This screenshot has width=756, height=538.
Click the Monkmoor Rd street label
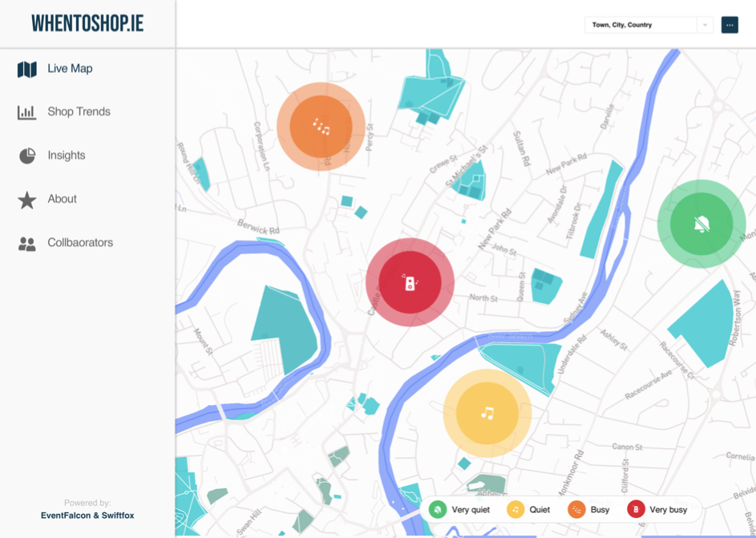(572, 473)
